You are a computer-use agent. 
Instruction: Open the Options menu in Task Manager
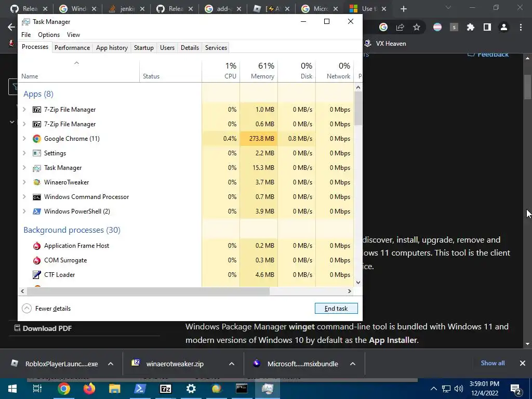pos(49,35)
